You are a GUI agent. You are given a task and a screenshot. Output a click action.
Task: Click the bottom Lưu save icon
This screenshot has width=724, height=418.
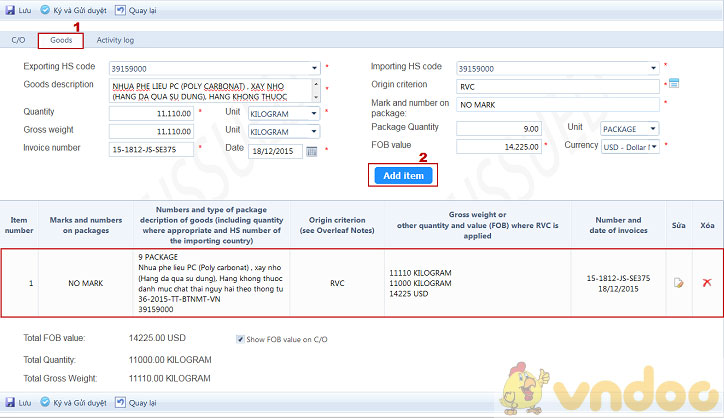(x=10, y=403)
